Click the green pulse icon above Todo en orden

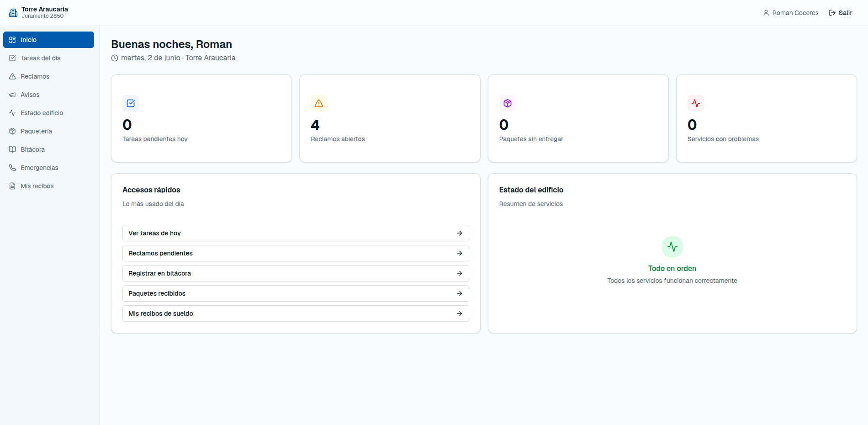coord(672,247)
